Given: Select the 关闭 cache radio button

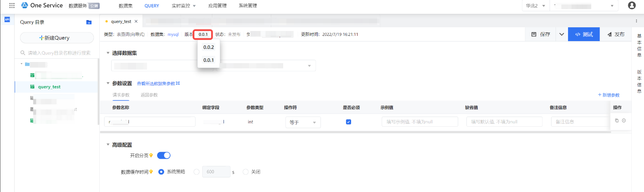Looking at the screenshot, I should 246,172.
